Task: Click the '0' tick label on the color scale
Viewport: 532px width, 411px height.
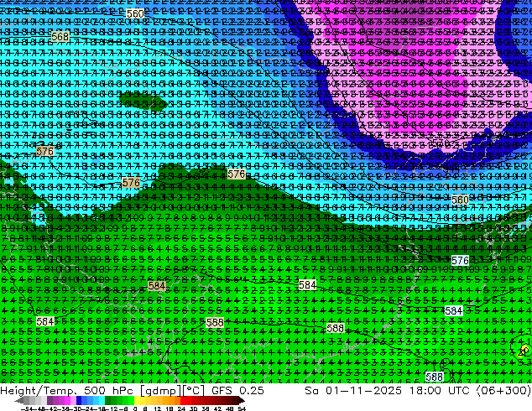Action: 135,408
